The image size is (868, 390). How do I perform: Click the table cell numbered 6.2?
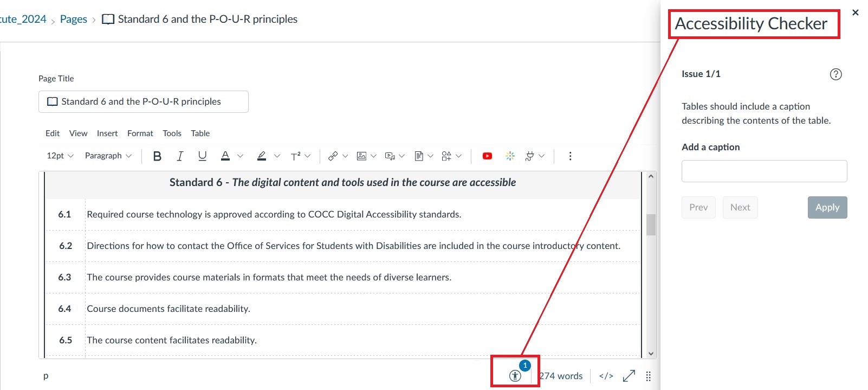(66, 246)
